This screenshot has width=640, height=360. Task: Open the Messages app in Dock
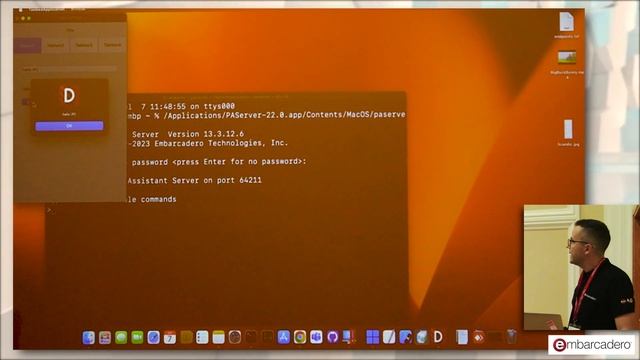point(121,338)
